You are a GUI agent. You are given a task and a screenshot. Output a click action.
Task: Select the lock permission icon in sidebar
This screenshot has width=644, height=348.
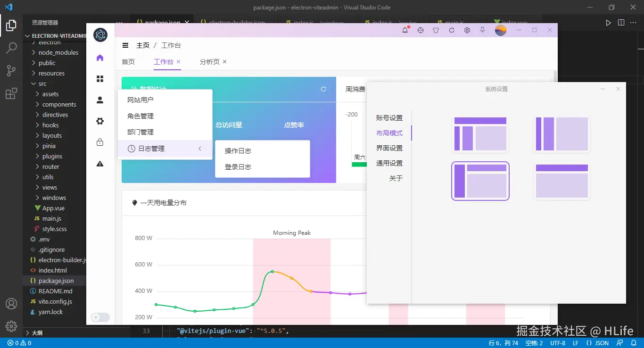click(x=100, y=142)
